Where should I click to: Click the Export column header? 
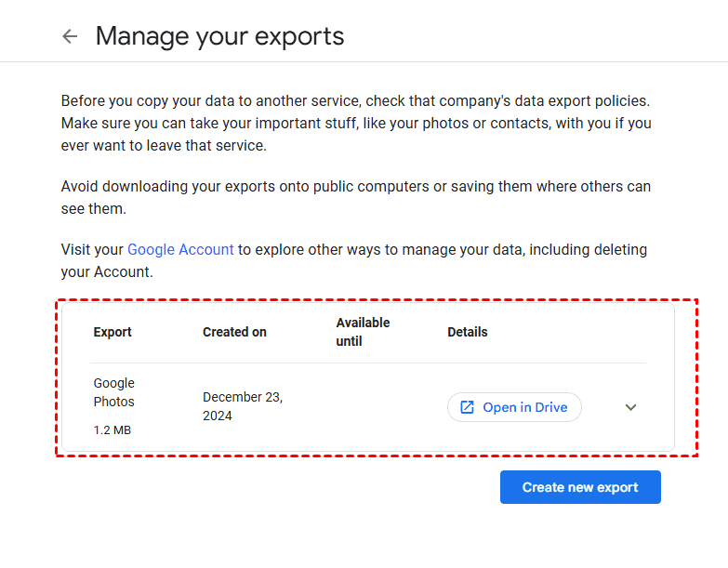point(113,332)
